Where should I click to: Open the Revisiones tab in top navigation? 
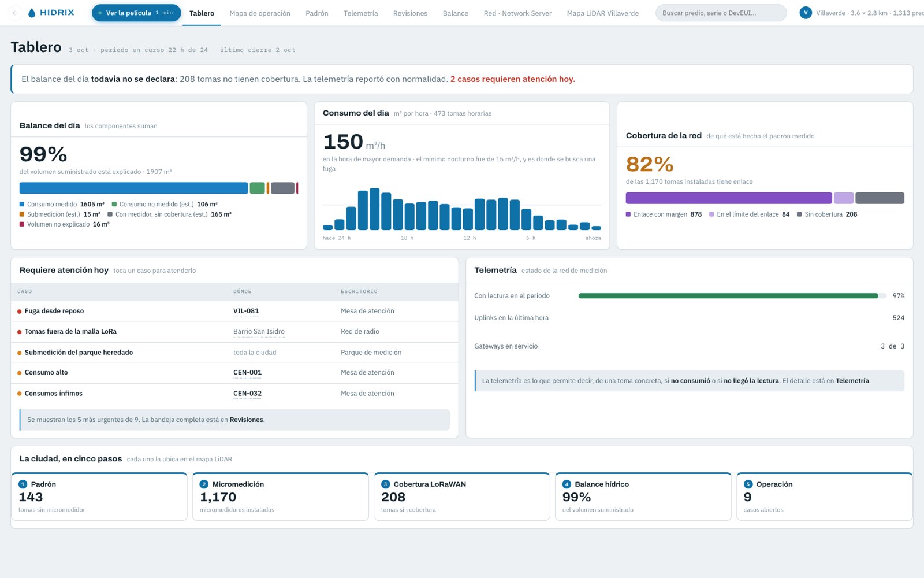[x=410, y=13]
